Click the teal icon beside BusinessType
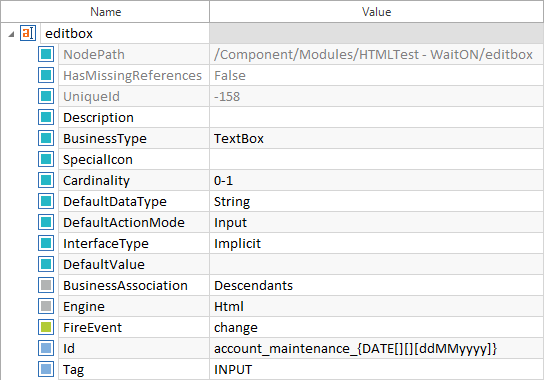The width and height of the screenshot is (544, 380). coord(46,138)
